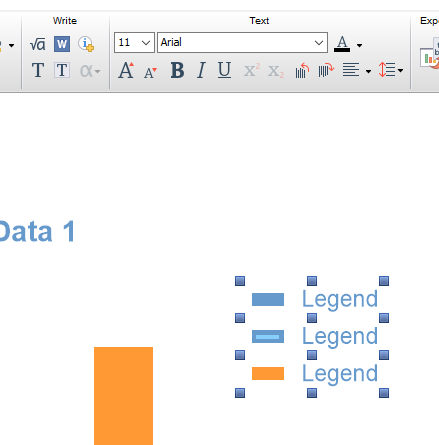Click the Word insert icon
The image size is (439, 445).
[x=62, y=44]
